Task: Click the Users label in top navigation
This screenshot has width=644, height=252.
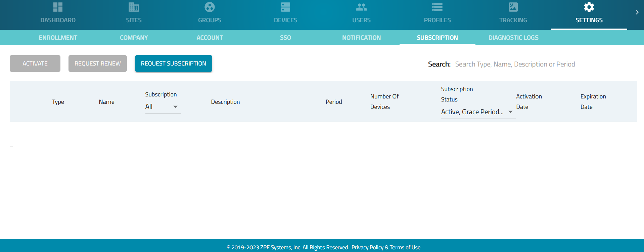Action: pos(361,20)
